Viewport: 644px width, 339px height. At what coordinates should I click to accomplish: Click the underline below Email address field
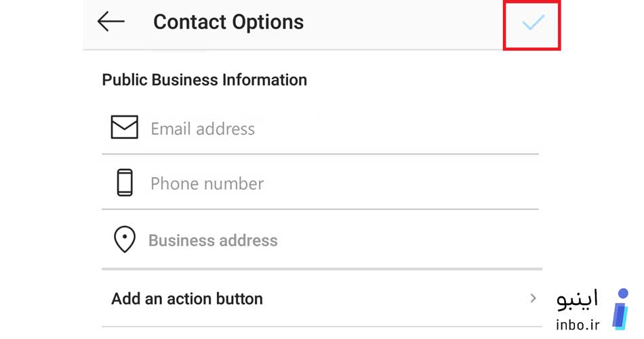point(321,154)
